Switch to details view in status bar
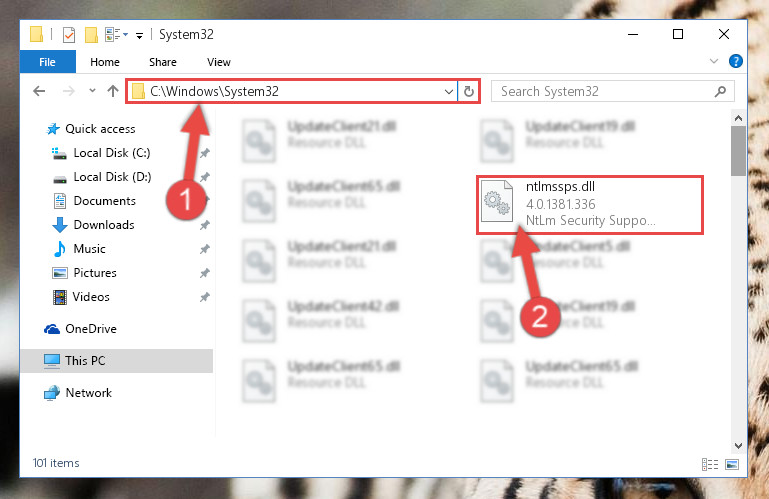The image size is (769, 499). point(710,464)
